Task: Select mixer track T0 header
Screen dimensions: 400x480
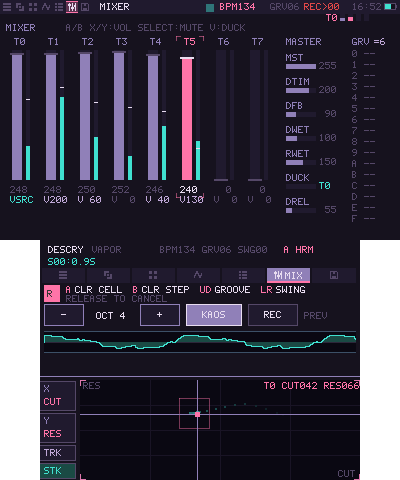Action: [20, 42]
